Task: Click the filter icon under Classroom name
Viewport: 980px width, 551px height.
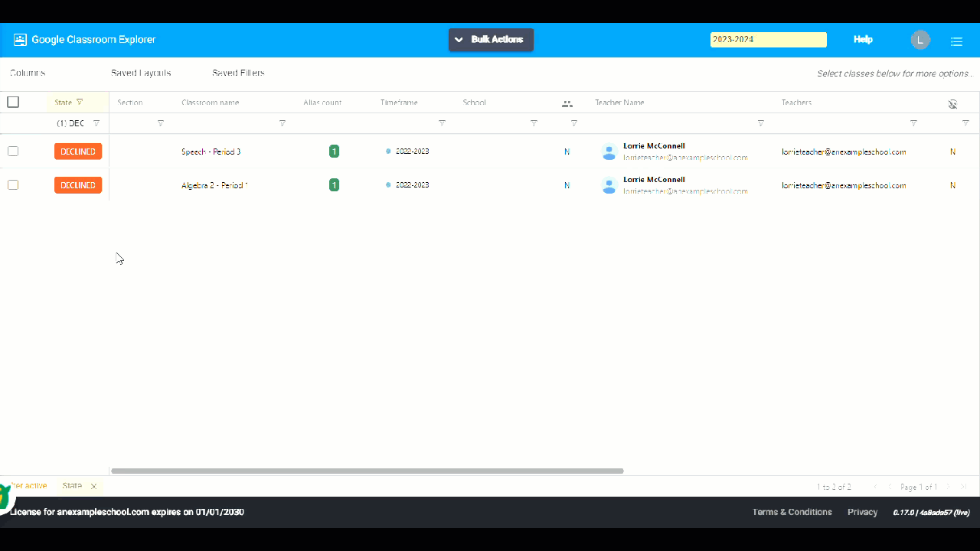Action: coord(283,123)
